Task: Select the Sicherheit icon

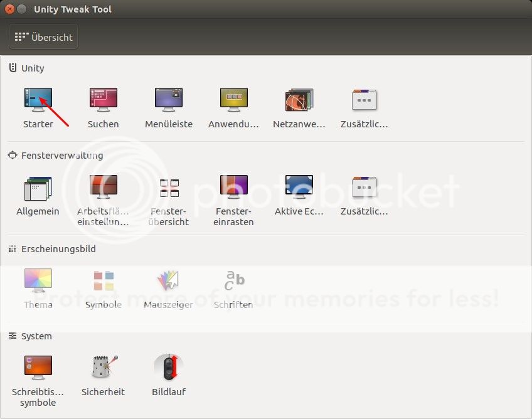Action: [103, 368]
